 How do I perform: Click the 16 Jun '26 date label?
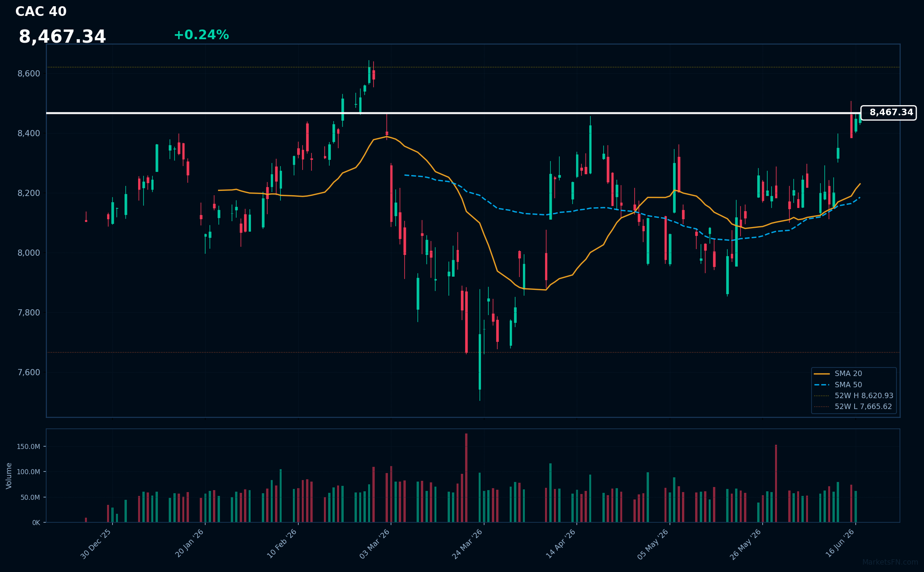pos(840,543)
